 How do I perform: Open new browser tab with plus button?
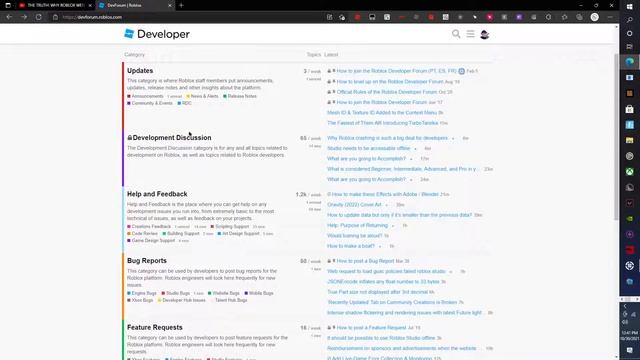pos(181,5)
